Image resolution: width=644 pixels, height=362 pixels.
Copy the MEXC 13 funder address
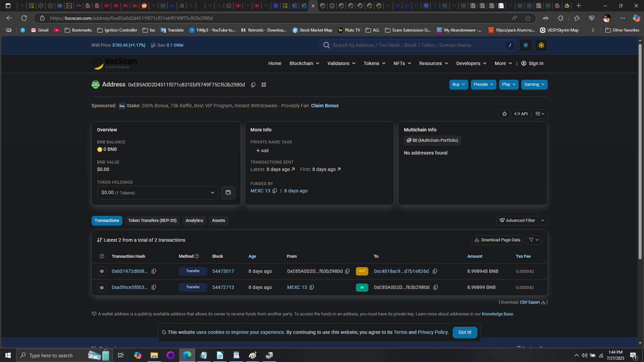pos(275,191)
